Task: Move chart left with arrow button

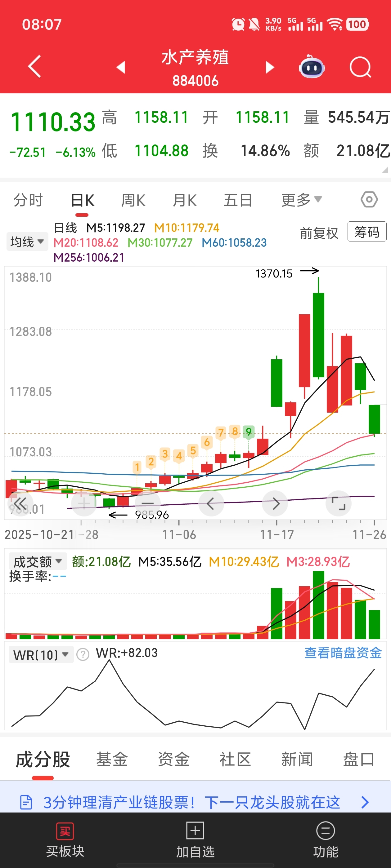Action: tap(211, 504)
